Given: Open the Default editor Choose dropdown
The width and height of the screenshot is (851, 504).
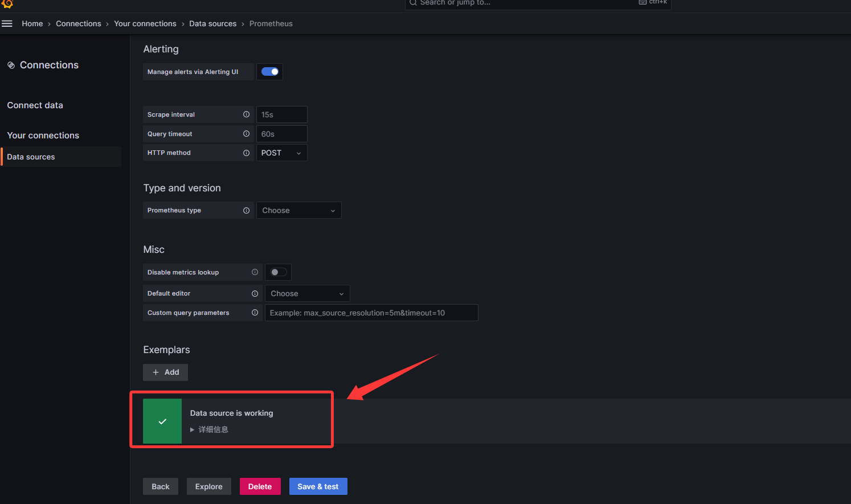Looking at the screenshot, I should click(x=307, y=293).
